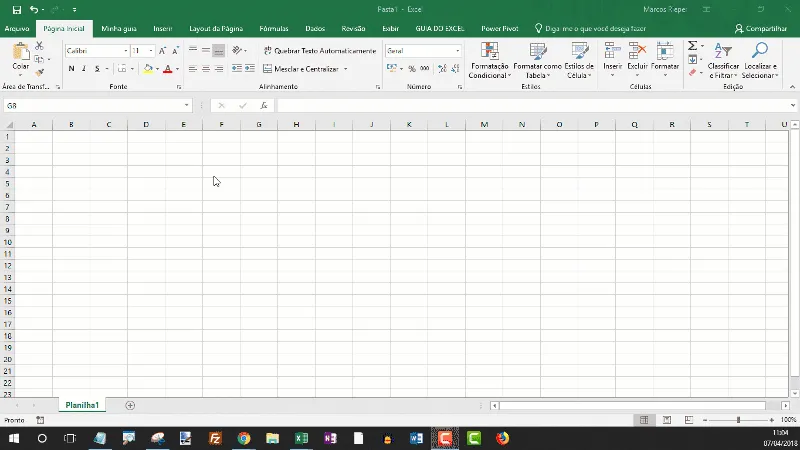Viewport: 800px width, 450px height.
Task: Switch to the Power Pivot tab
Action: (499, 29)
